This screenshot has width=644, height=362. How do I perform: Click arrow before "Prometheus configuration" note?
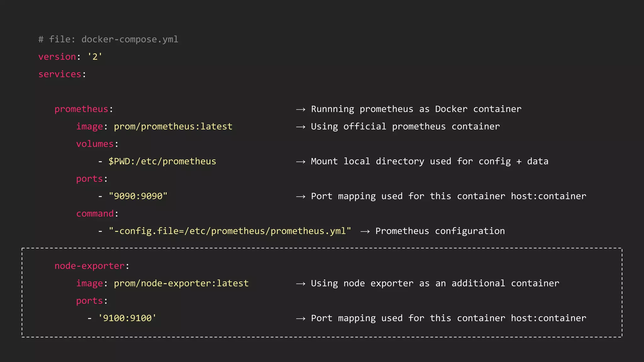pos(365,232)
